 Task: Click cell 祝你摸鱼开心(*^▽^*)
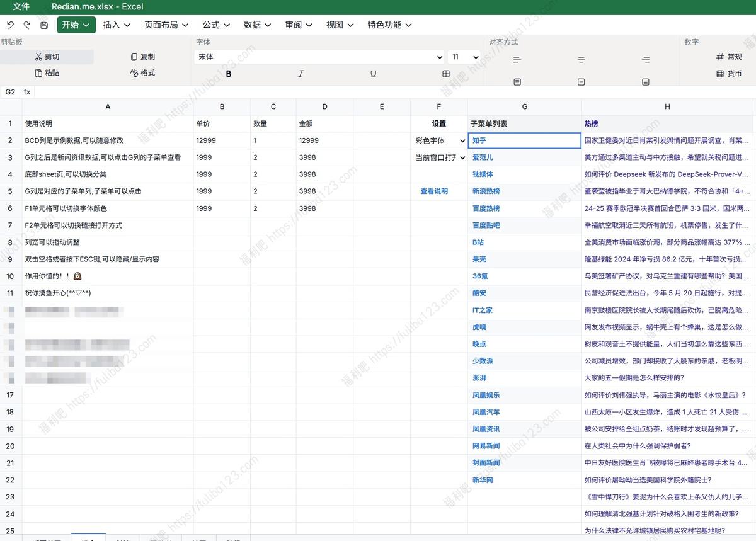pyautogui.click(x=108, y=293)
